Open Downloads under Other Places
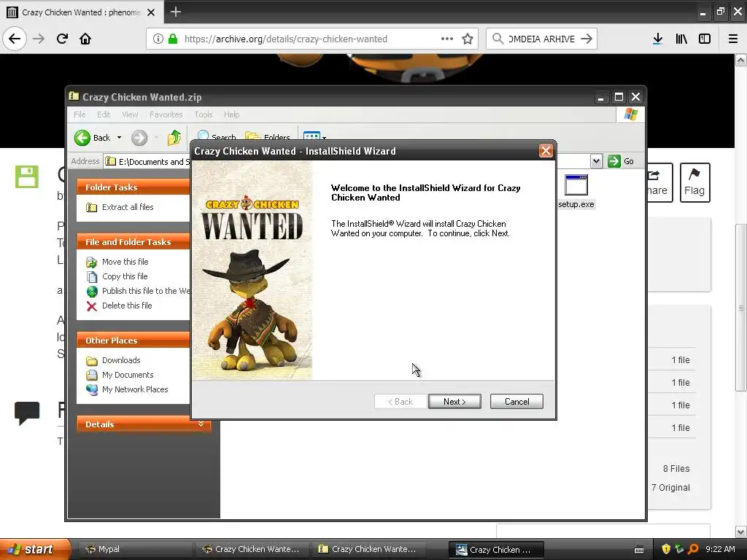This screenshot has width=747, height=560. click(x=120, y=360)
